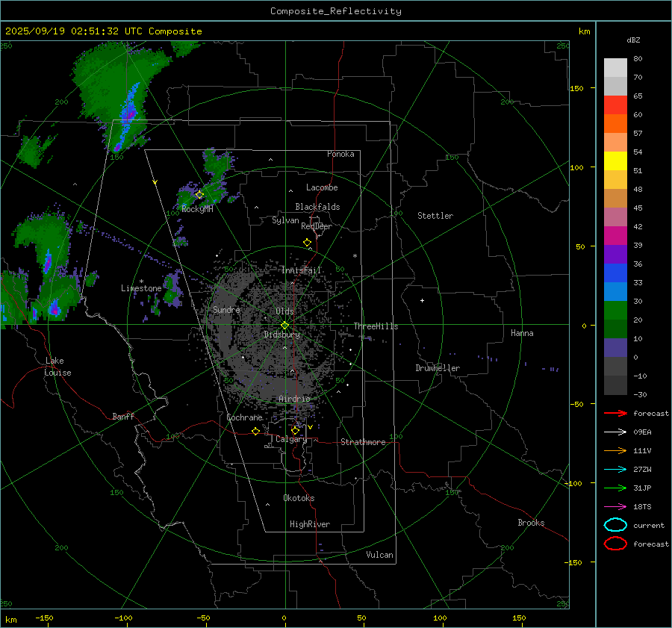Click the yellow diamond marker at RockyMH

click(x=199, y=194)
